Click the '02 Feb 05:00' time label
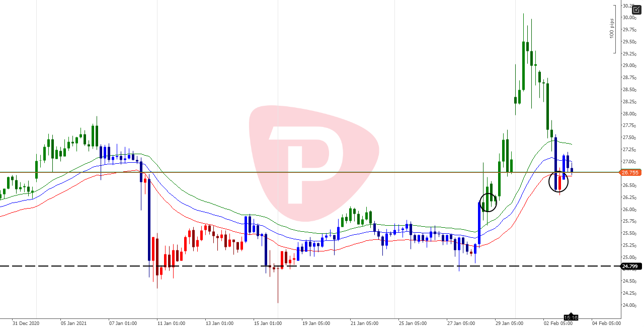 tap(557, 323)
